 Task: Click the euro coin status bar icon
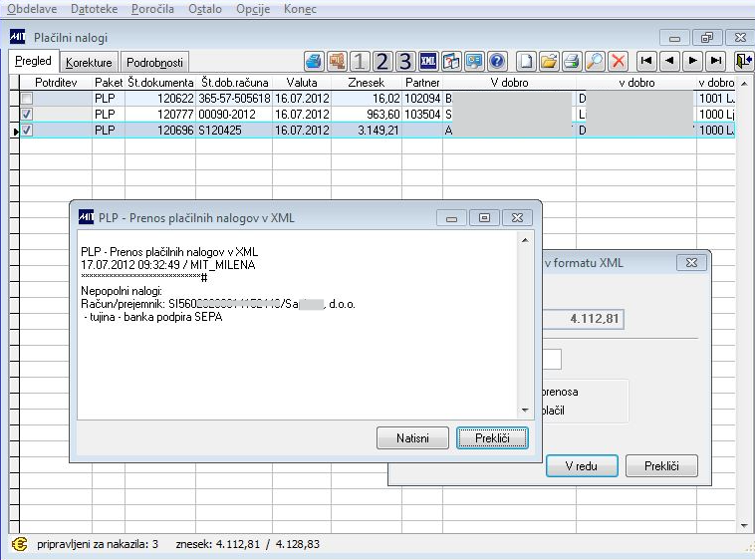(19, 545)
